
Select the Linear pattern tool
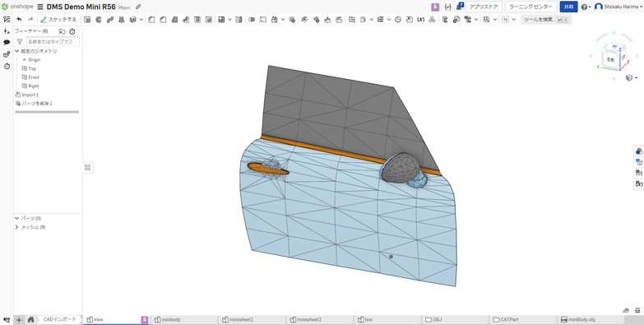point(221,19)
